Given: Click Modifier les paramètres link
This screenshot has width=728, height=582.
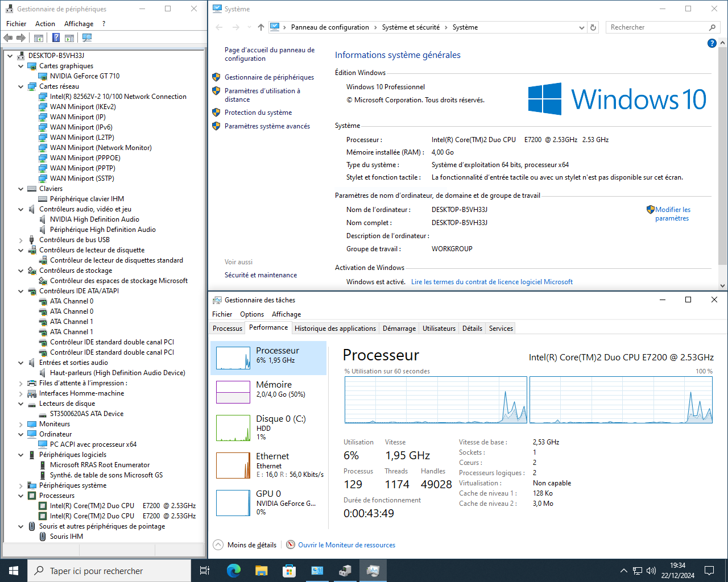Looking at the screenshot, I should click(672, 214).
